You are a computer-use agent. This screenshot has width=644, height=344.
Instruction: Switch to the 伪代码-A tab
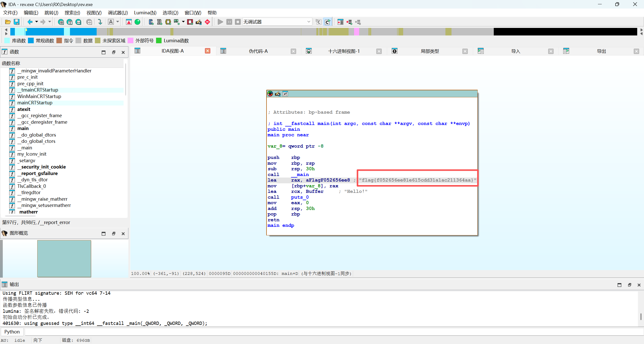pos(258,51)
